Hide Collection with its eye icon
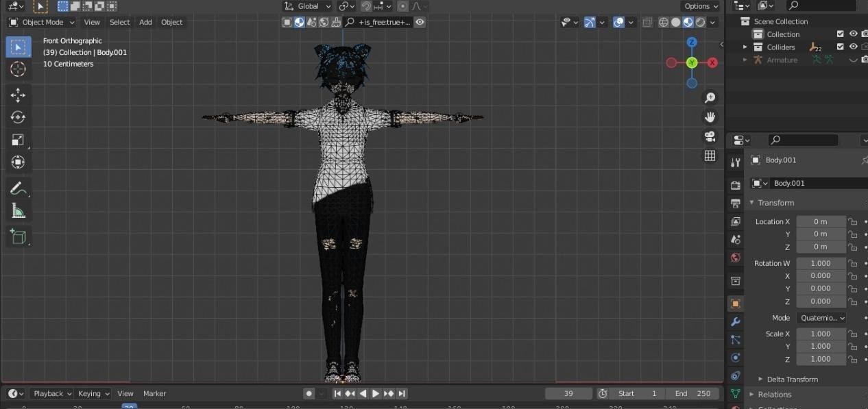 854,34
